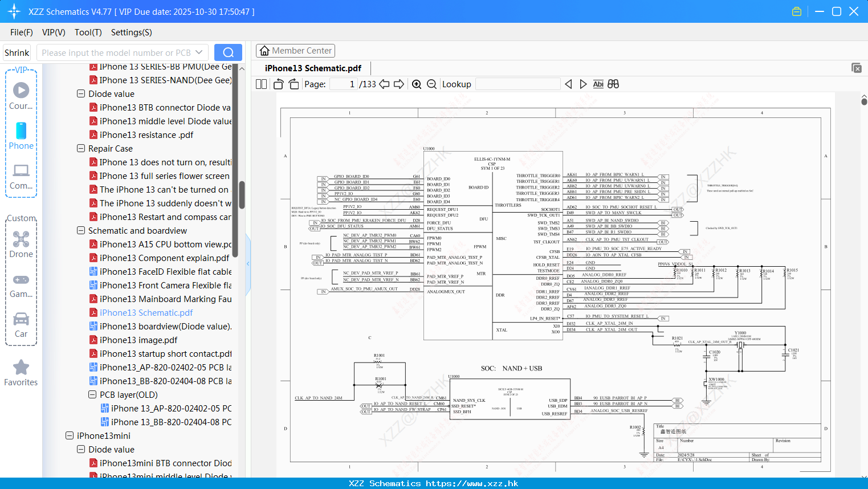Collapse the PCB layer(OLD) folder
Viewport: 868px width, 489px height.
coord(92,394)
